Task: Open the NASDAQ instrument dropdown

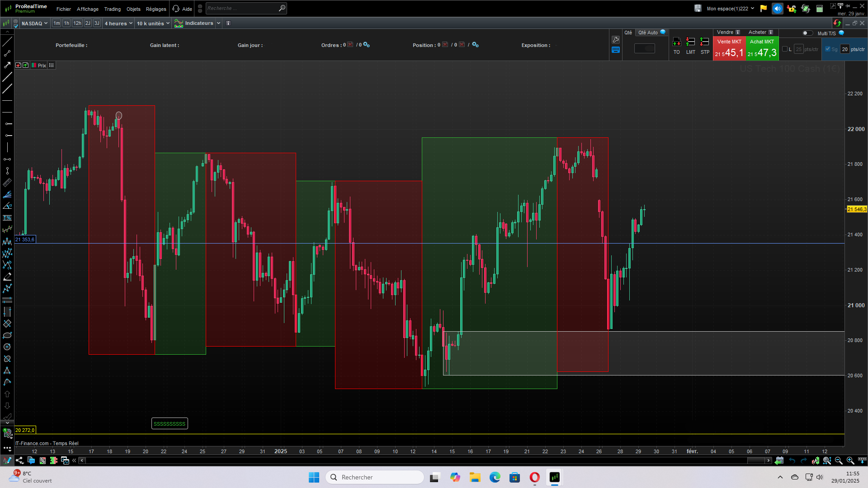Action: (x=34, y=23)
